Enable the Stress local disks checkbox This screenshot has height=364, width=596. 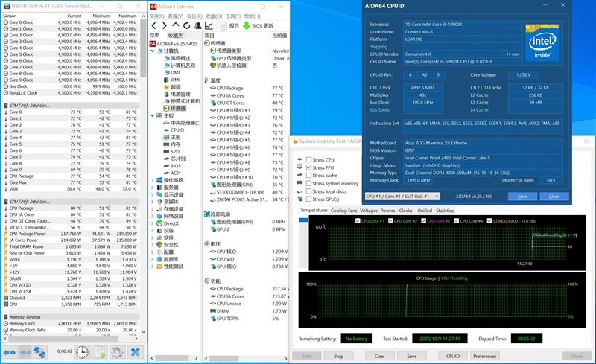308,191
